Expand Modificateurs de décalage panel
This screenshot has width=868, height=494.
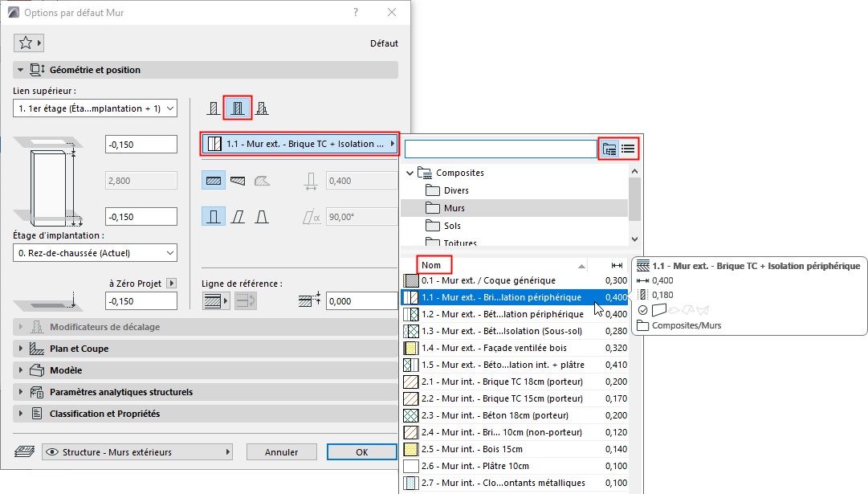pyautogui.click(x=21, y=327)
